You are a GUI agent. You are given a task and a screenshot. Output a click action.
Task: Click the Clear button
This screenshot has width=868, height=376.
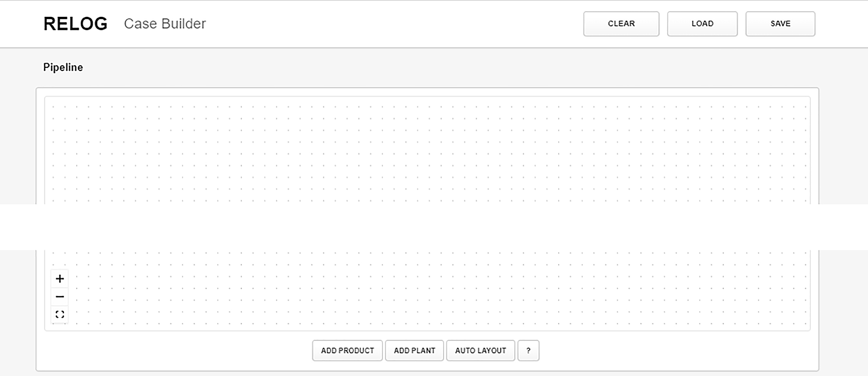[x=621, y=24]
